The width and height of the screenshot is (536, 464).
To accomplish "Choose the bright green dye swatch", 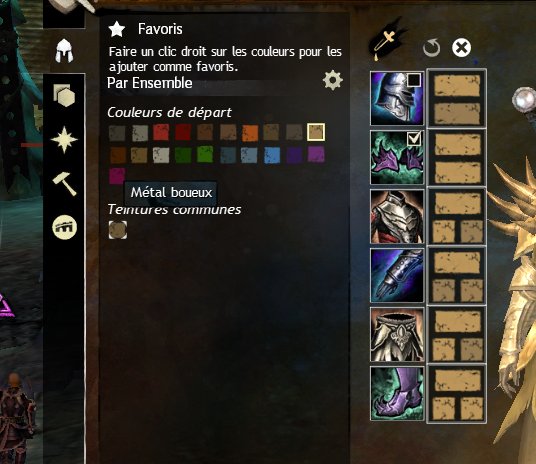I will click(205, 155).
